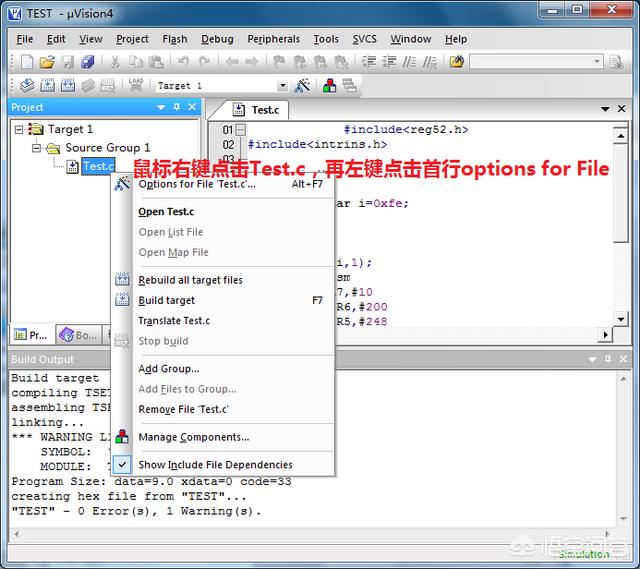Image resolution: width=640 pixels, height=569 pixels.
Task: Rebuild all target files toolbar icon
Action: pos(68,85)
